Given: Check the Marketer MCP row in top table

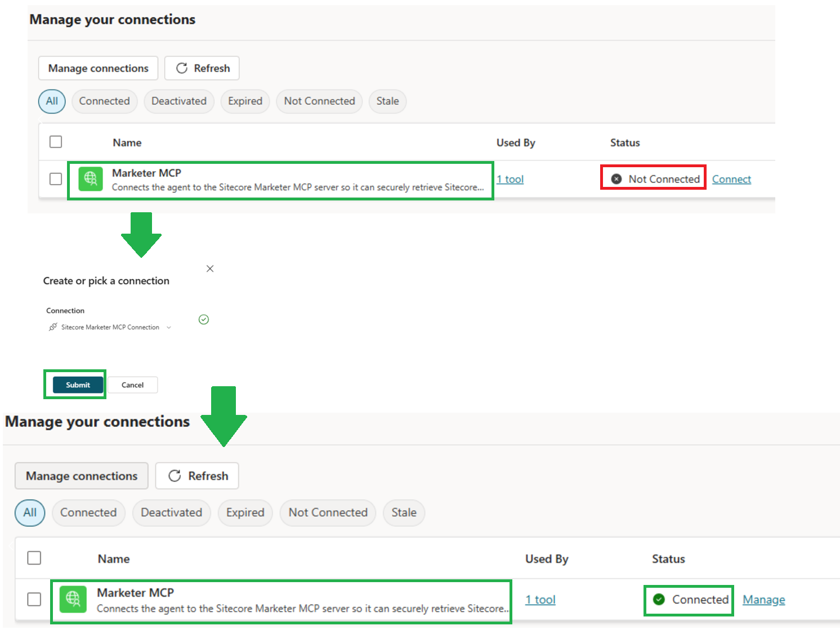Looking at the screenshot, I should point(56,179).
